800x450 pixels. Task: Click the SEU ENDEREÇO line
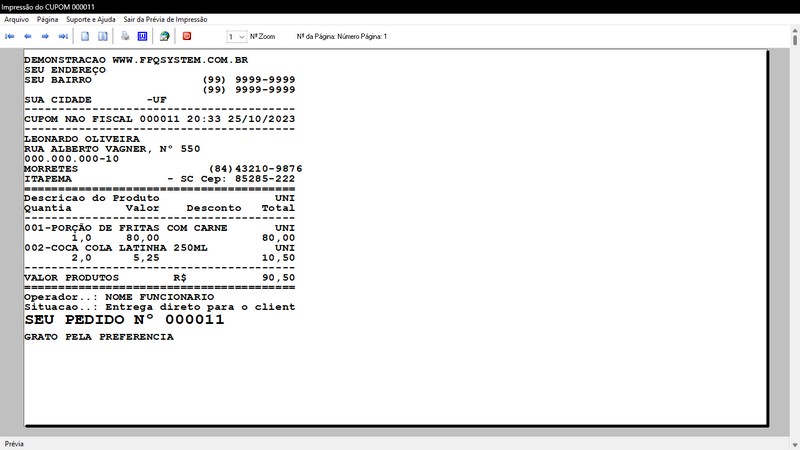pyautogui.click(x=65, y=70)
